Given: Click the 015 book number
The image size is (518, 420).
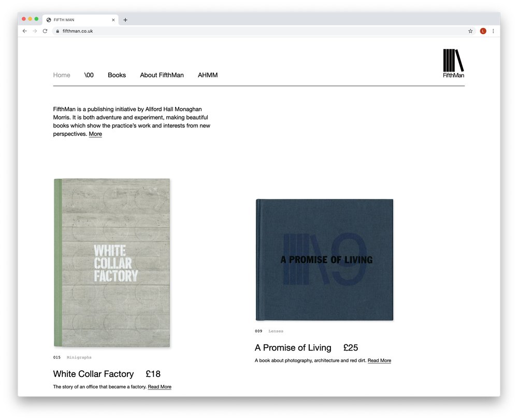Looking at the screenshot, I should pos(57,357).
